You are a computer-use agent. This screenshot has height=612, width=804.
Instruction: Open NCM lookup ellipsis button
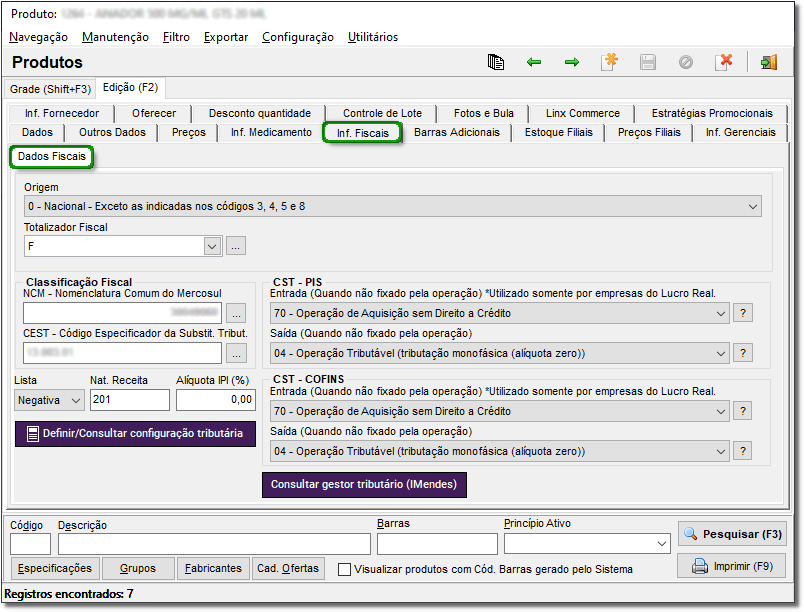point(236,313)
